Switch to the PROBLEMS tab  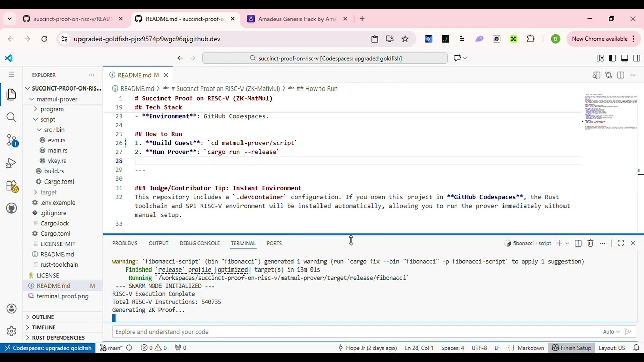(125, 243)
